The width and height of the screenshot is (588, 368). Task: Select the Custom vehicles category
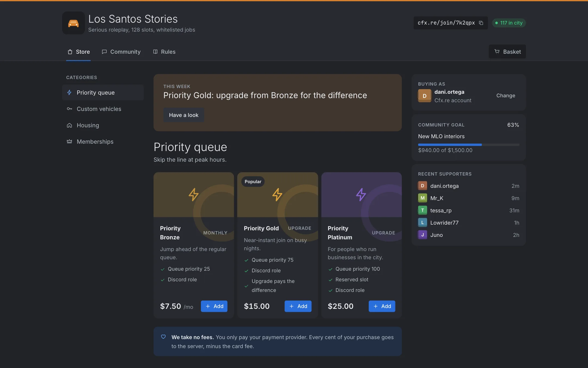(103, 109)
